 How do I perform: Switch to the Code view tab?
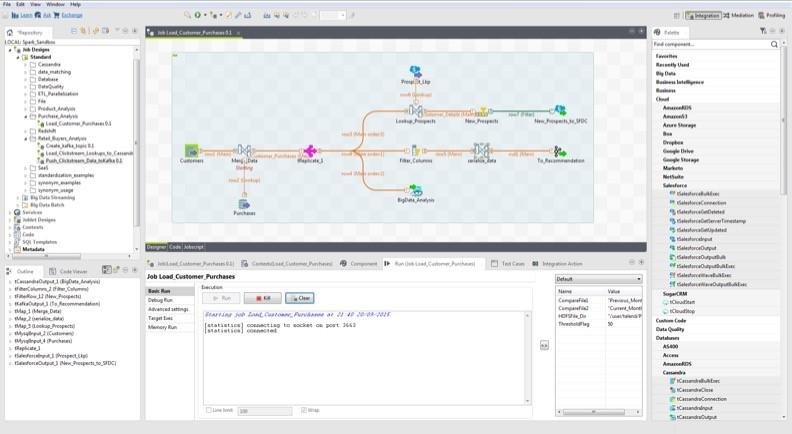[x=175, y=246]
